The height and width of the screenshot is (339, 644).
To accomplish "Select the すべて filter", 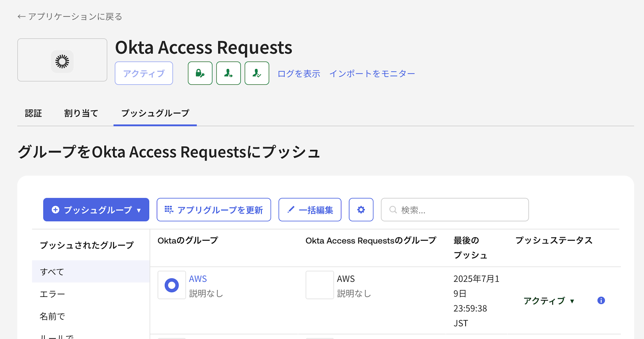I will pos(91,271).
